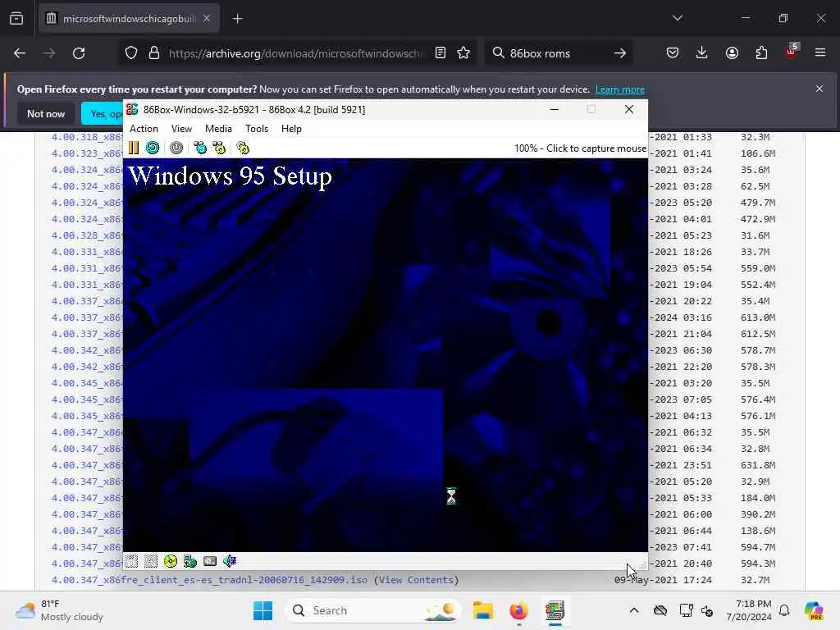Viewport: 840px width, 630px height.
Task: Open the 4.00.323_x86 file link
Action: coord(87,153)
